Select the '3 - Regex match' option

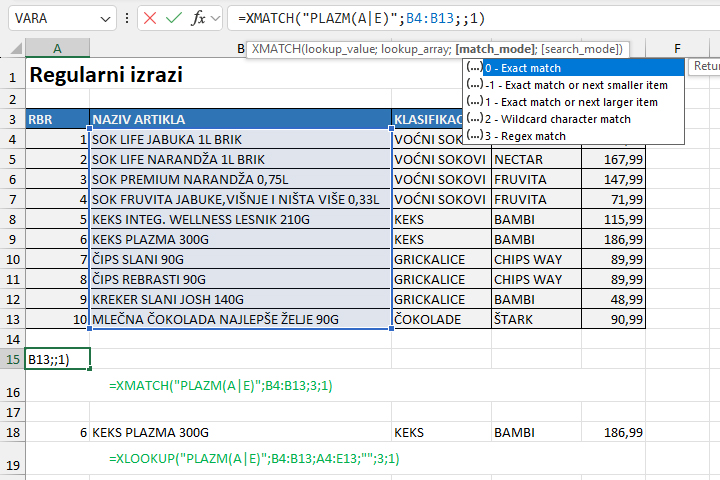click(525, 136)
